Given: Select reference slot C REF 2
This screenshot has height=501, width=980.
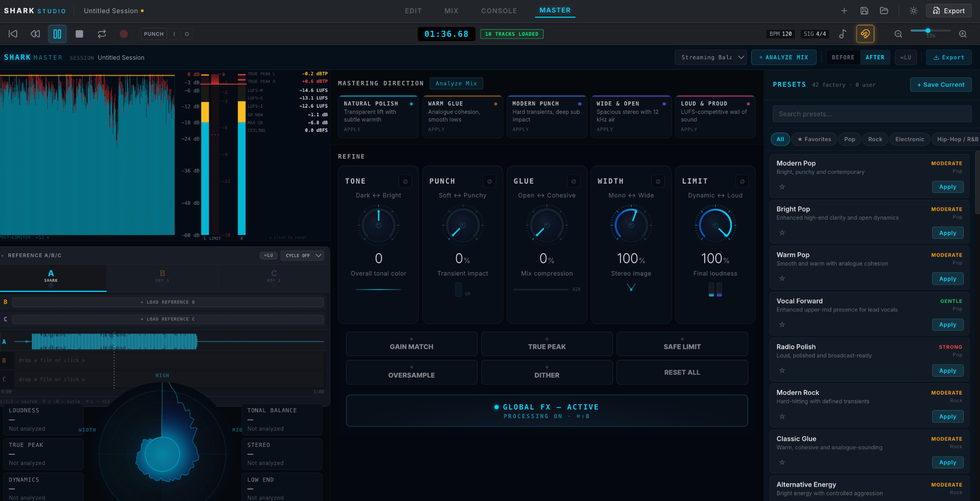Looking at the screenshot, I should 274,278.
